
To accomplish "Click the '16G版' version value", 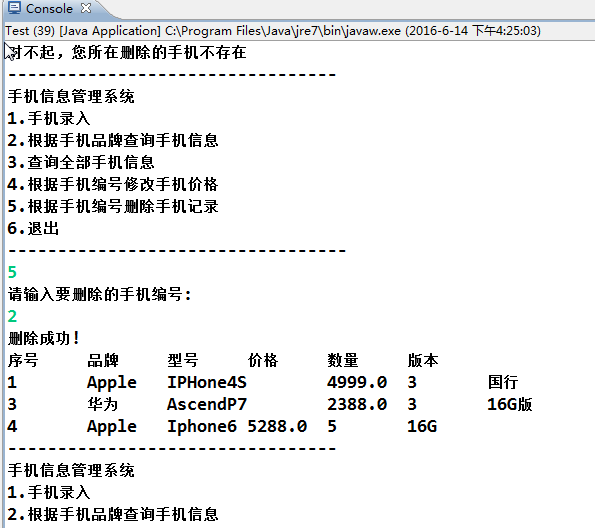I will click(x=510, y=404).
